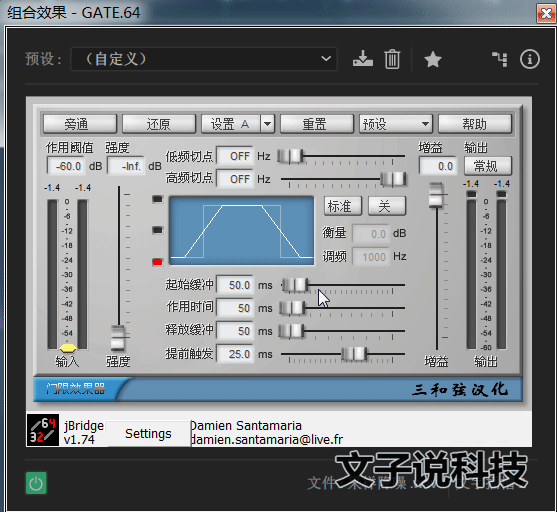Click the middle gate status LED

pyautogui.click(x=158, y=230)
